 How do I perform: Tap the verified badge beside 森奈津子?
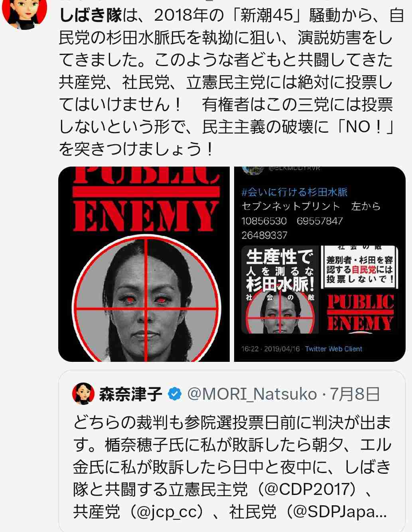coord(174,394)
